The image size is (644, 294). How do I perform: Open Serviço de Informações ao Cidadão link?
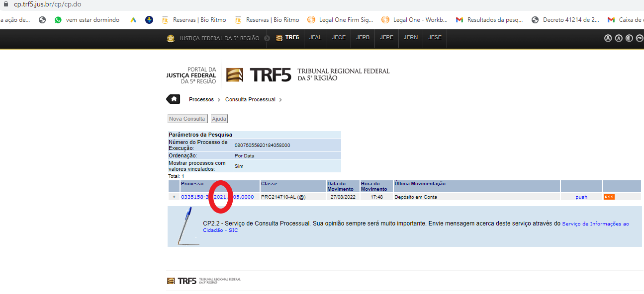click(x=595, y=224)
